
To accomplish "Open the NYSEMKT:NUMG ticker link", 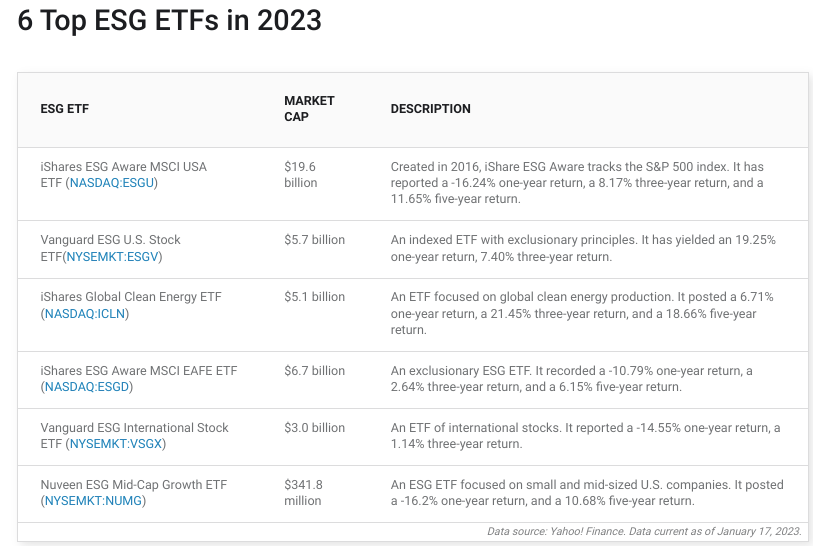I will pyautogui.click(x=95, y=501).
